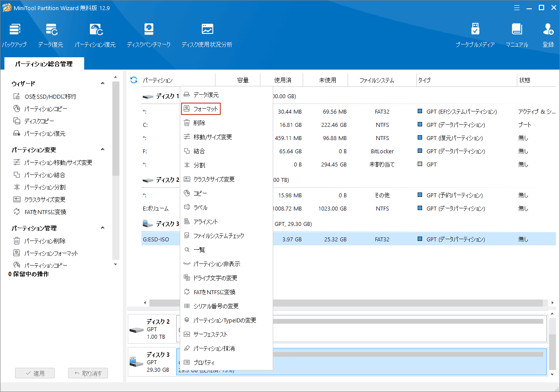Launch データ復元 from the top toolbar
This screenshot has height=392, width=560.
tap(51, 35)
